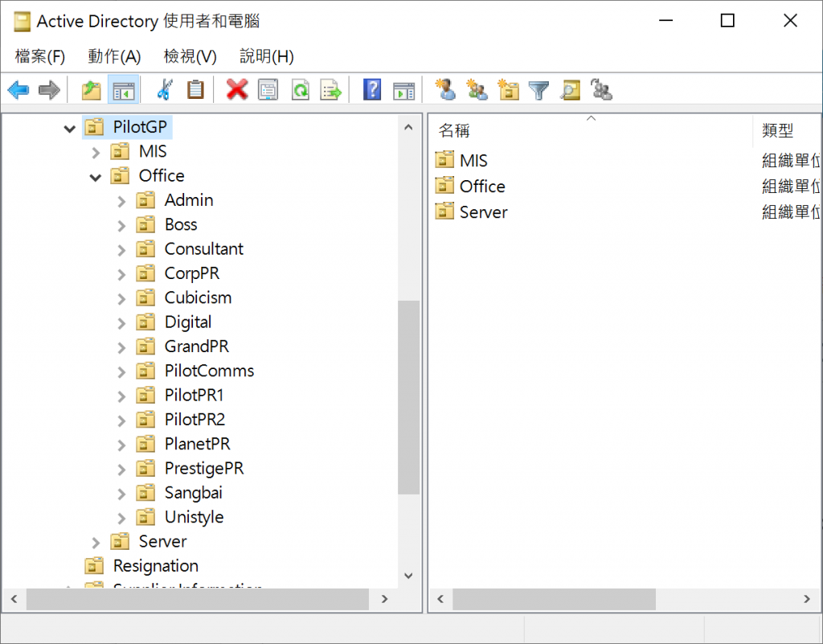Expand the Admin tree node

(x=121, y=202)
